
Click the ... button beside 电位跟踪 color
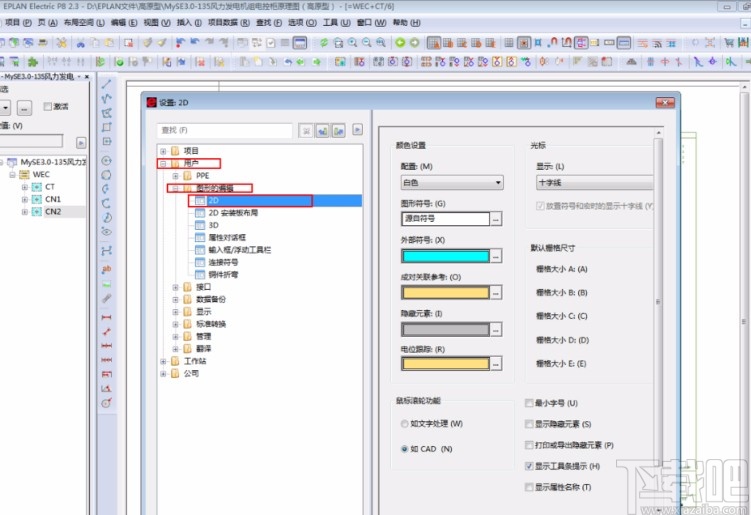pos(496,364)
